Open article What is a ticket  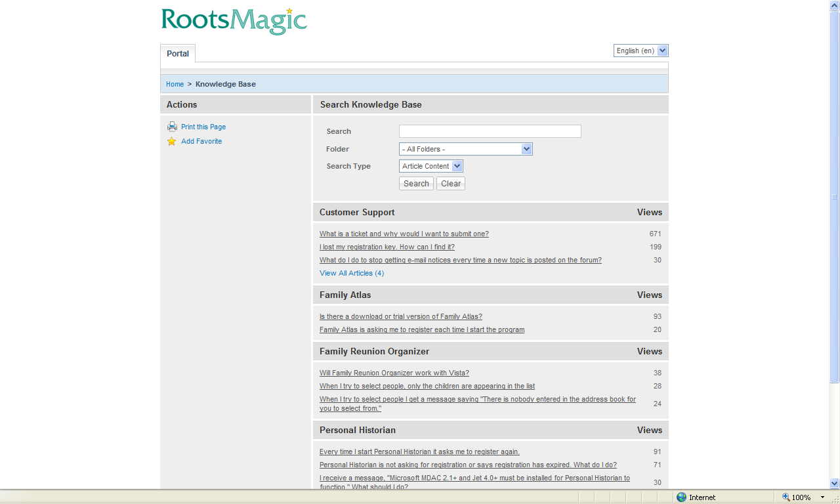pos(404,234)
